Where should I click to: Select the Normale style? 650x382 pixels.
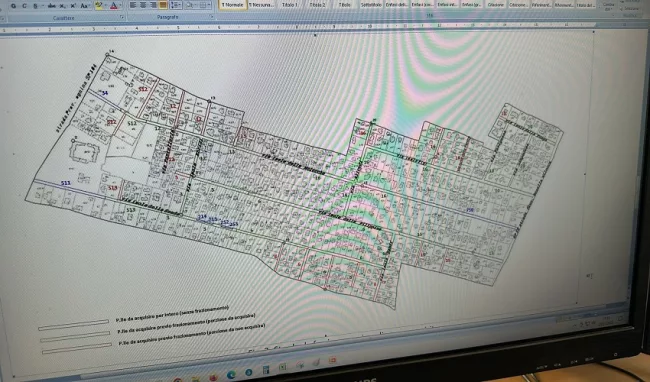pyautogui.click(x=233, y=5)
